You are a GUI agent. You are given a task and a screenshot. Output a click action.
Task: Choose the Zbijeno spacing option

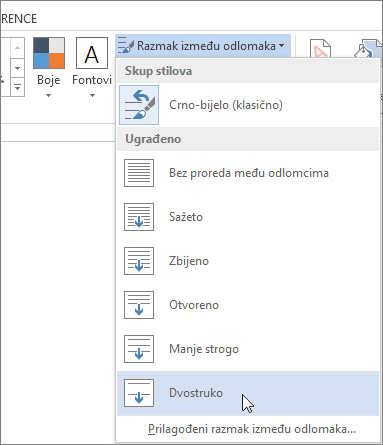248,261
